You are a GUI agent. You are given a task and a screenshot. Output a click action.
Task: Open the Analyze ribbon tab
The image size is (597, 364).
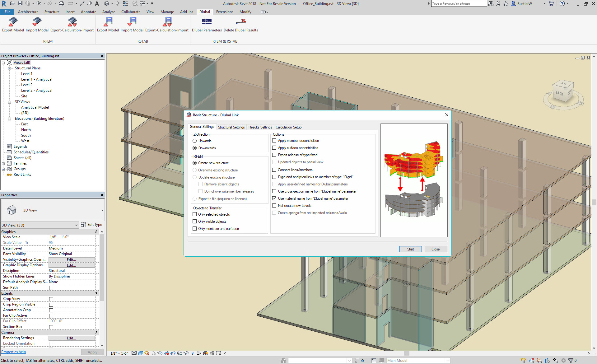[x=109, y=12]
